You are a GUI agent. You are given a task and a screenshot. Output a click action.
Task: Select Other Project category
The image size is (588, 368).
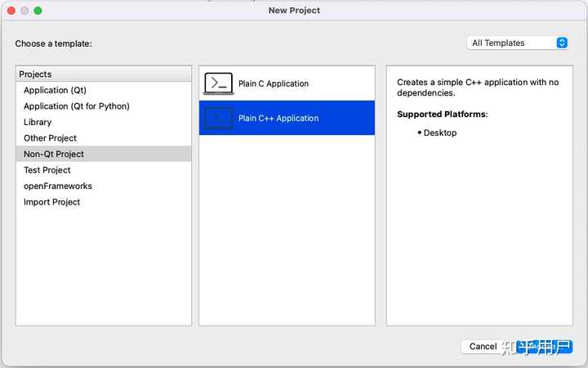pyautogui.click(x=104, y=138)
